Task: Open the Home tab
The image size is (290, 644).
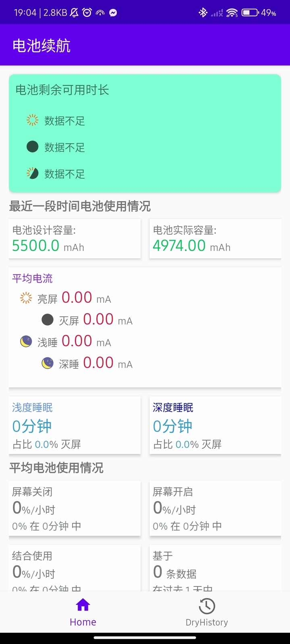Action: coord(83,612)
